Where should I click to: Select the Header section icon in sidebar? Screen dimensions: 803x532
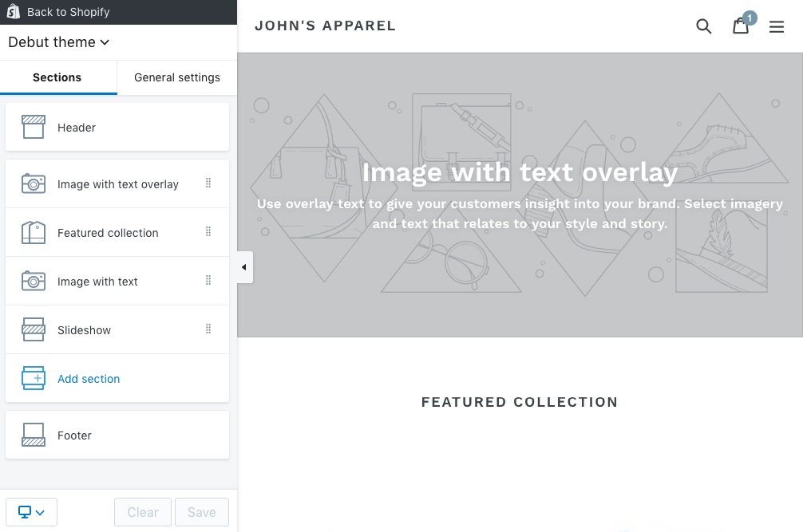tap(33, 126)
